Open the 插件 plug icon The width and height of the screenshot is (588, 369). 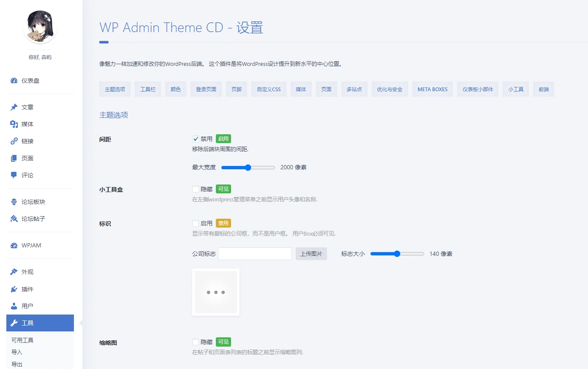(x=14, y=289)
